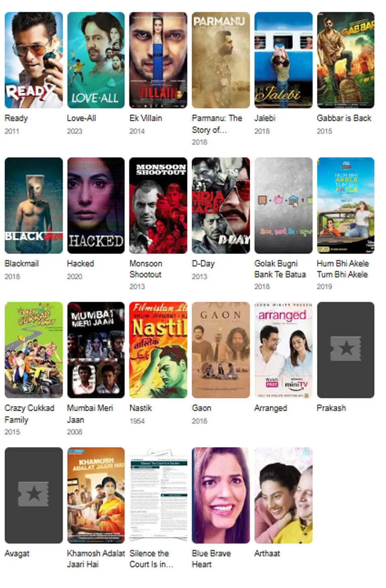386x588 pixels.
Task: Open the Ek Villain poster
Action: [158, 60]
